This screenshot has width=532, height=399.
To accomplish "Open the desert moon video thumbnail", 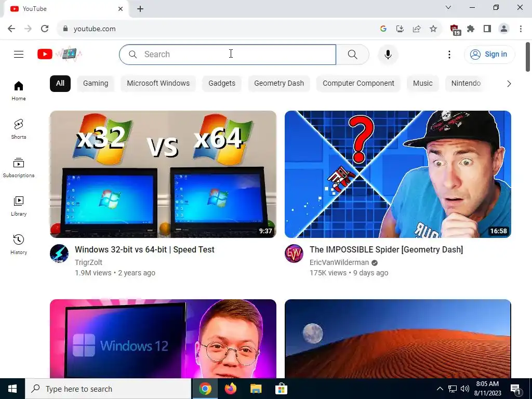I will pyautogui.click(x=397, y=339).
